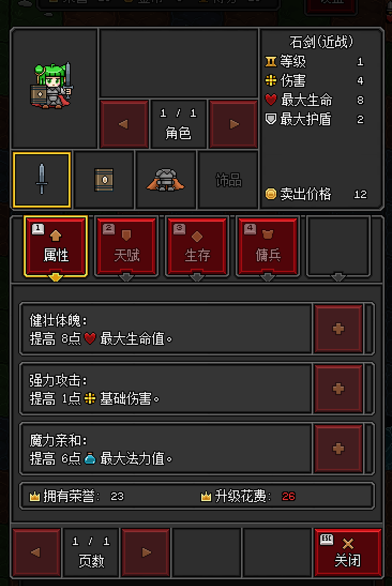Upgrade 强力攻击 with its plus button
This screenshot has height=586, width=392.
pyautogui.click(x=338, y=389)
